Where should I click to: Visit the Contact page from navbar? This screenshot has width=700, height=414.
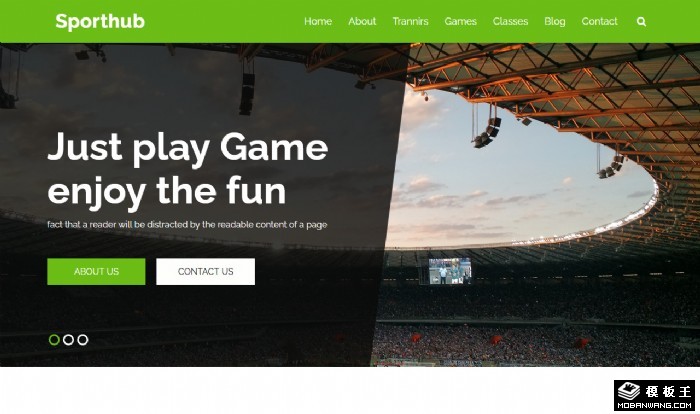(x=599, y=21)
